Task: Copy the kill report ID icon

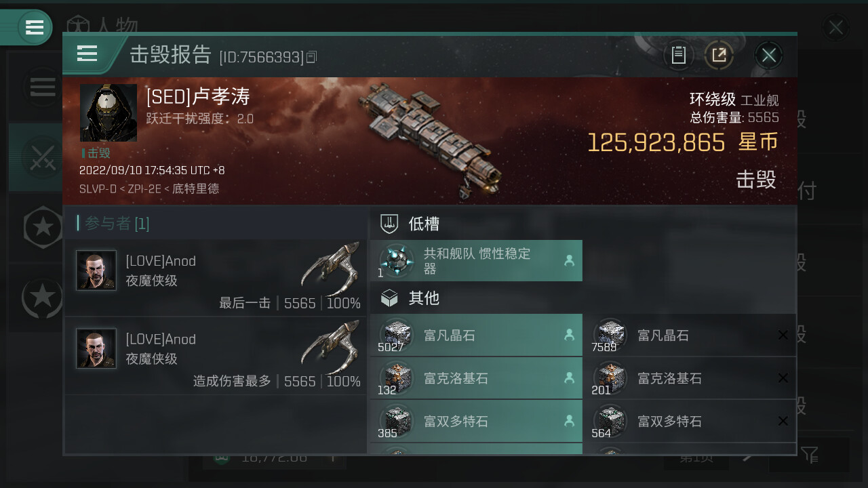Action: [311, 58]
